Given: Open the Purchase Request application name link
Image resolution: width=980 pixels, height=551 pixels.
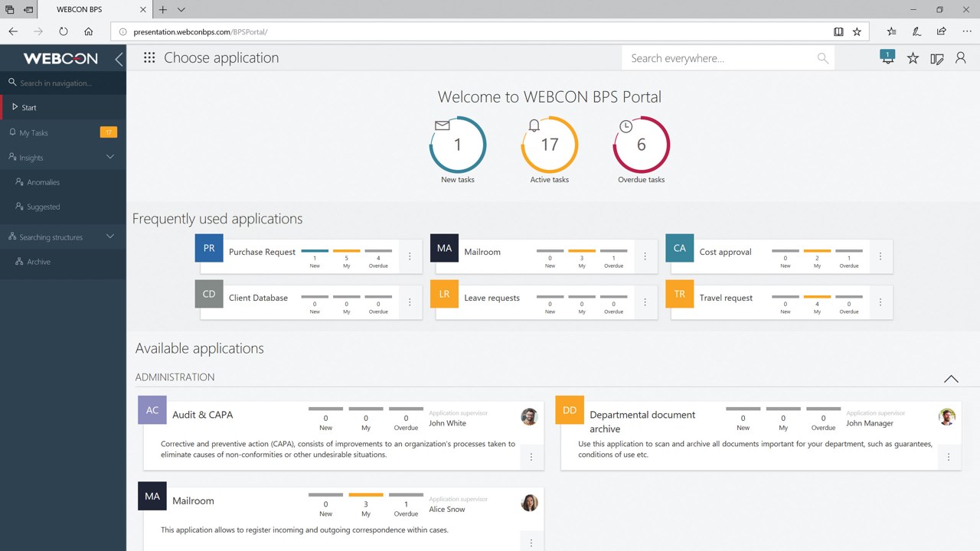Looking at the screenshot, I should point(262,252).
